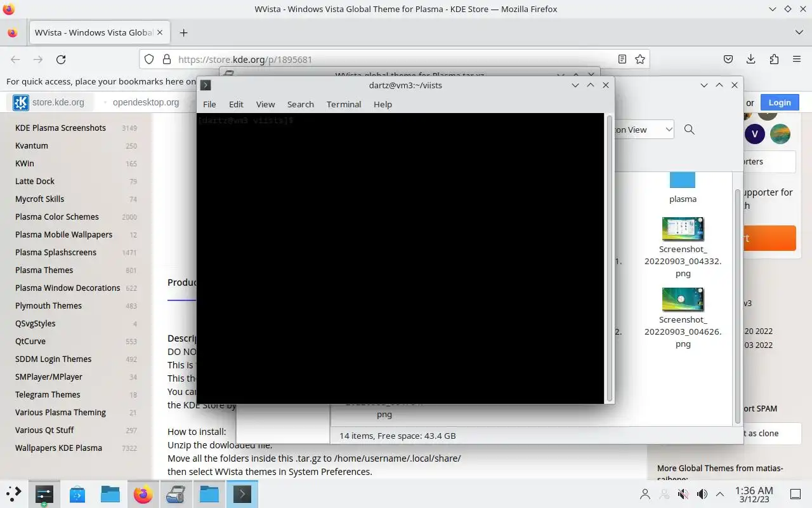This screenshot has width=812, height=508.
Task: Click the muted microphone tray icon
Action: (683, 494)
